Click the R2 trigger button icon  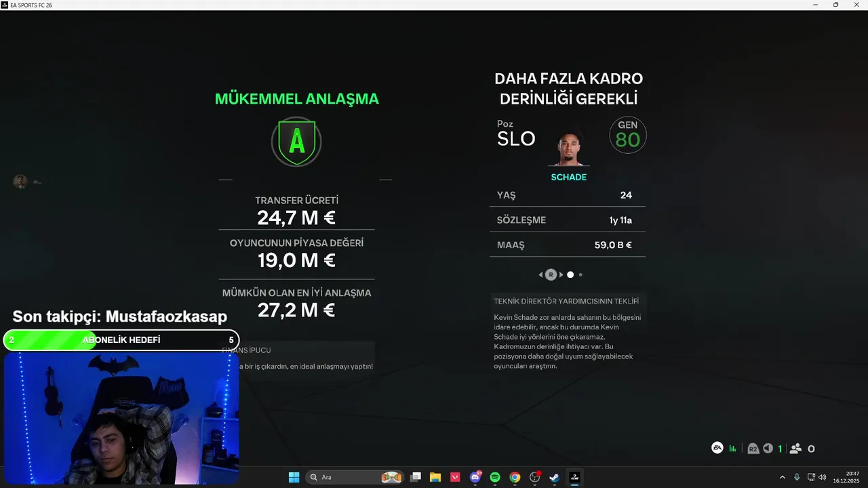pyautogui.click(x=753, y=448)
